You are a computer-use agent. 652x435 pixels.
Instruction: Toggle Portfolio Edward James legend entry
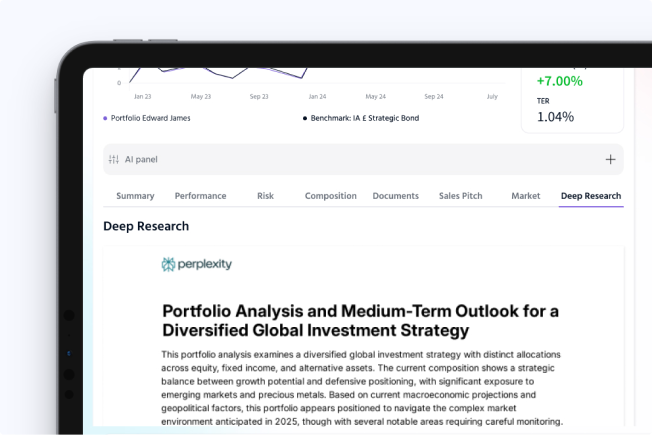(x=147, y=118)
